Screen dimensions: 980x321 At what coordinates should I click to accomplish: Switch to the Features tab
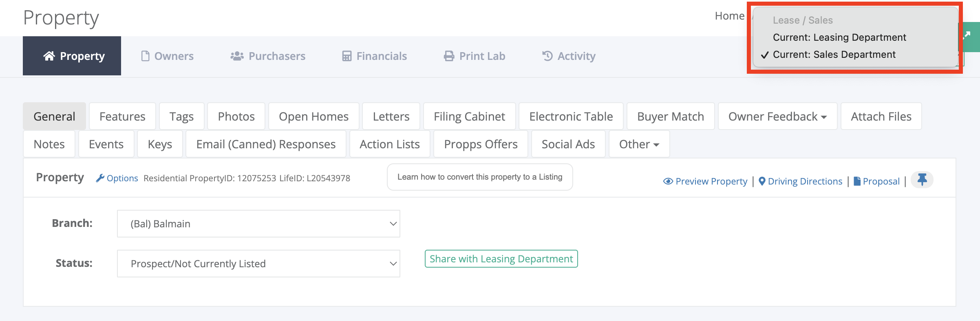point(122,117)
